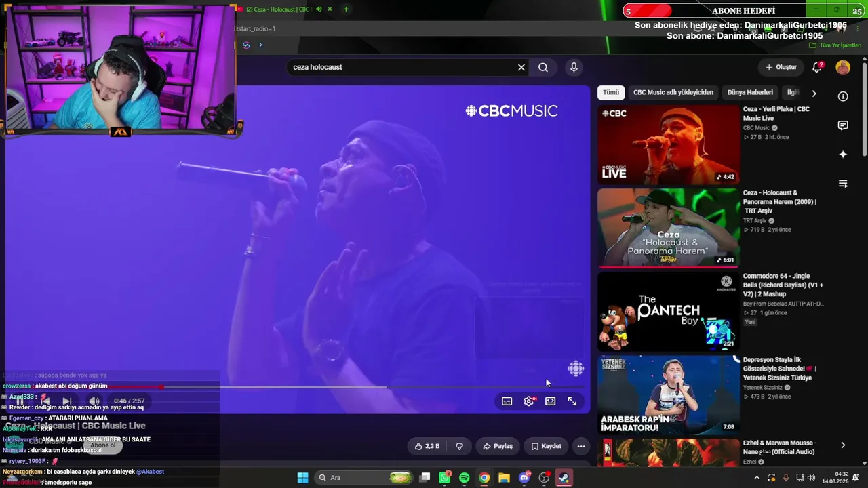The height and width of the screenshot is (488, 868).
Task: Go to the TRT Arşiv channel name
Action: (x=755, y=220)
